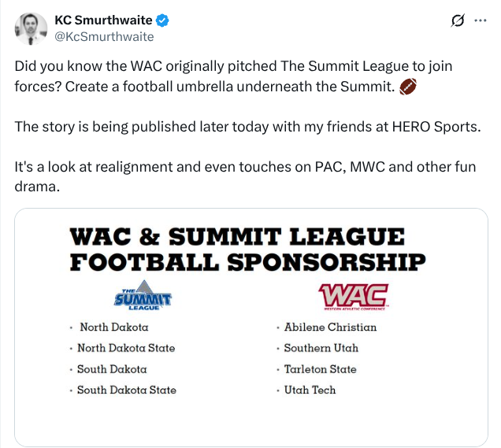
Task: Click the sentence mentioning HERO Sports
Action: pyautogui.click(x=247, y=127)
